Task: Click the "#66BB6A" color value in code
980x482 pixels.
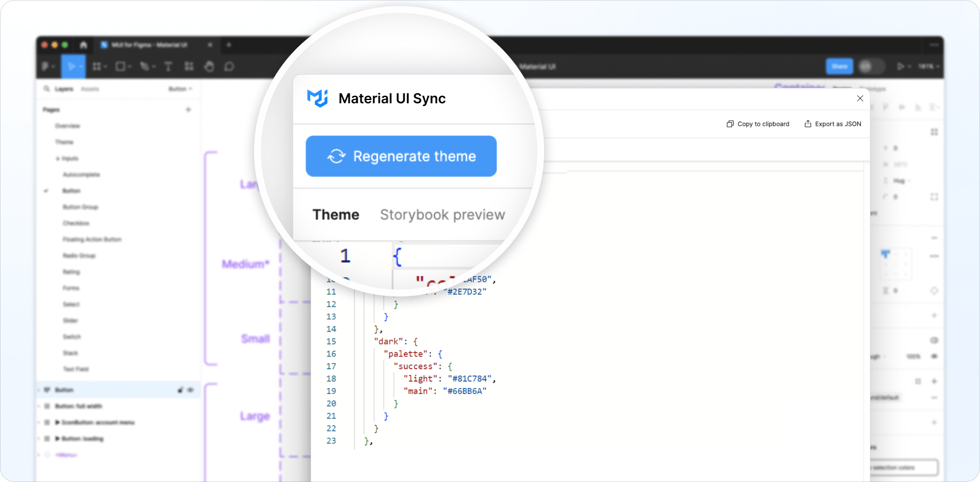Action: 464,391
